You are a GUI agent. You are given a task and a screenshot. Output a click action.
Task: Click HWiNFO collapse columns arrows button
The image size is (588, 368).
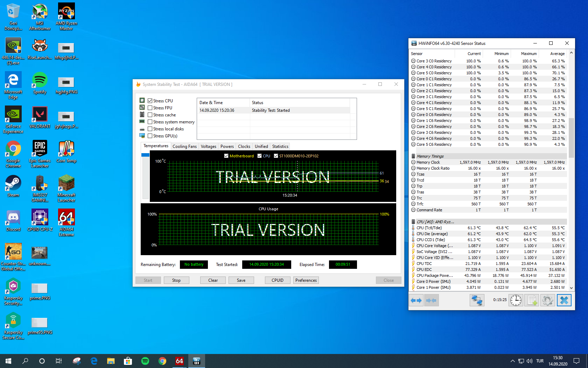431,300
